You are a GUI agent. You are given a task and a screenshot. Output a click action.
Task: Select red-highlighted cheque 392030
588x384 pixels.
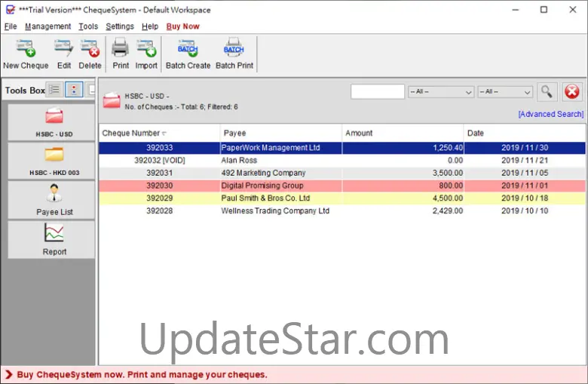(342, 186)
